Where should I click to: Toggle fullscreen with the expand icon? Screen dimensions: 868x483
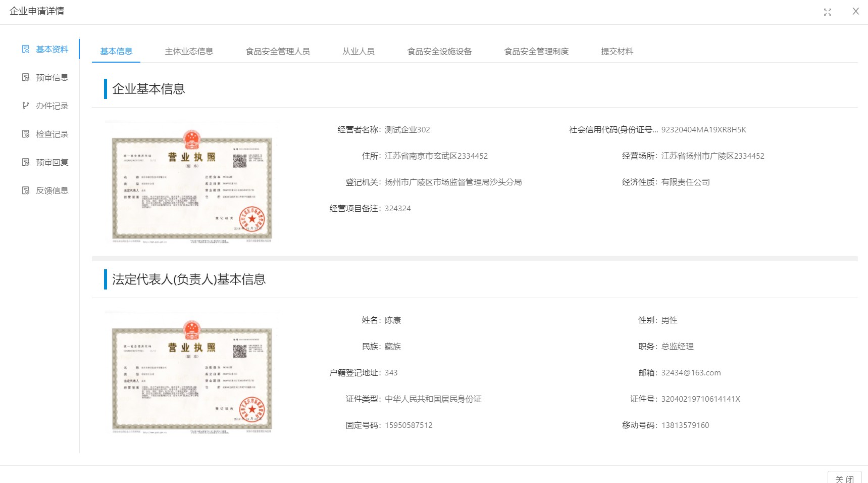pos(827,12)
